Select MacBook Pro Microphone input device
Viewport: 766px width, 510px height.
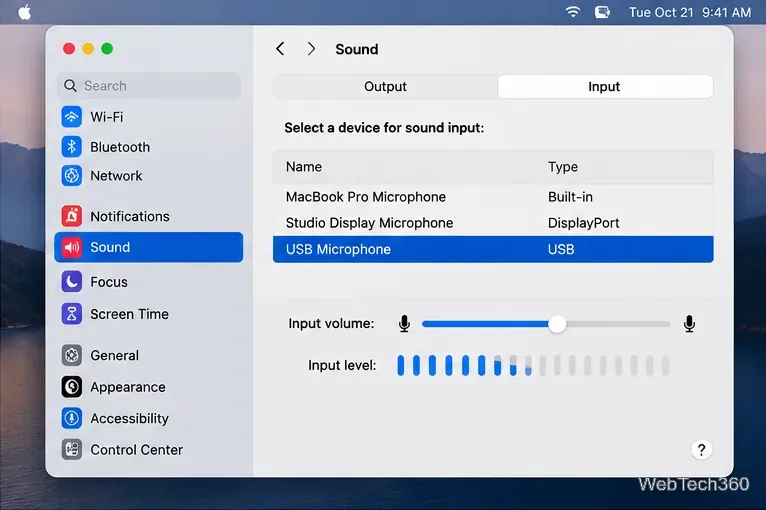(x=366, y=197)
